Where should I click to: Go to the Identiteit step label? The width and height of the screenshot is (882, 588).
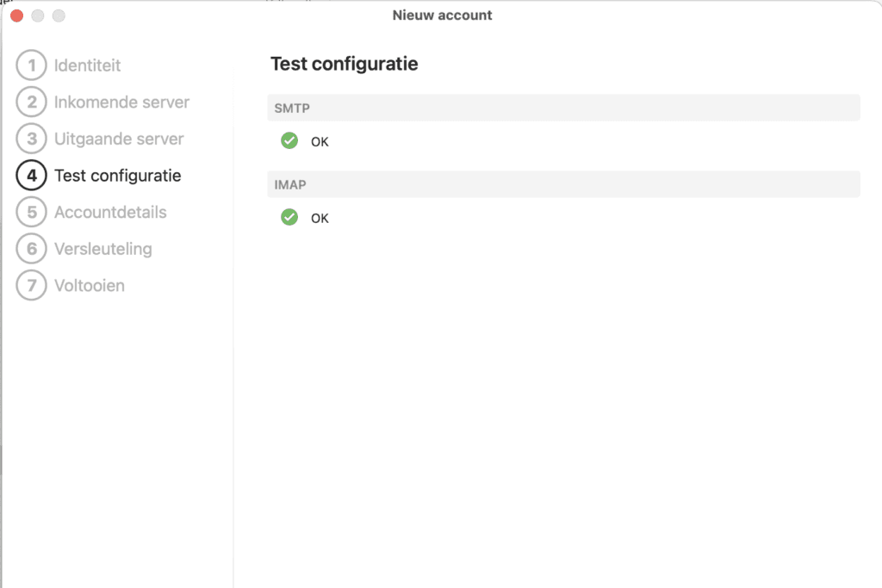point(87,65)
